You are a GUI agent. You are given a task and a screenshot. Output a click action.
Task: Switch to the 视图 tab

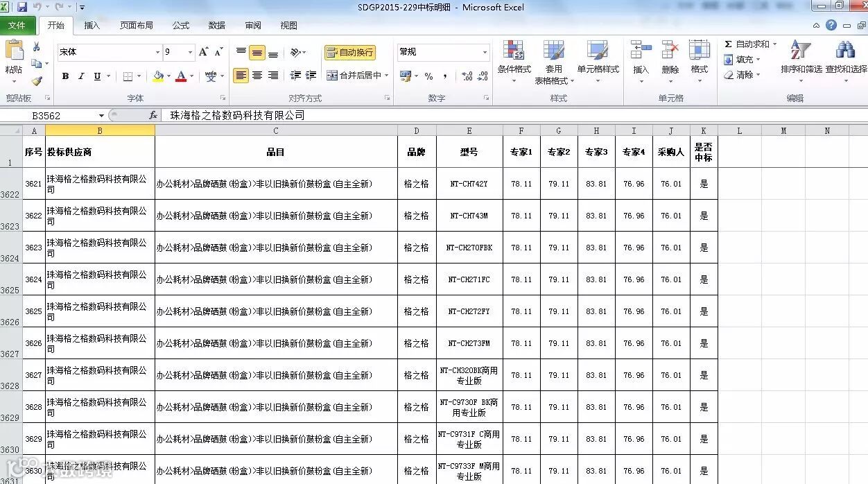(x=289, y=26)
